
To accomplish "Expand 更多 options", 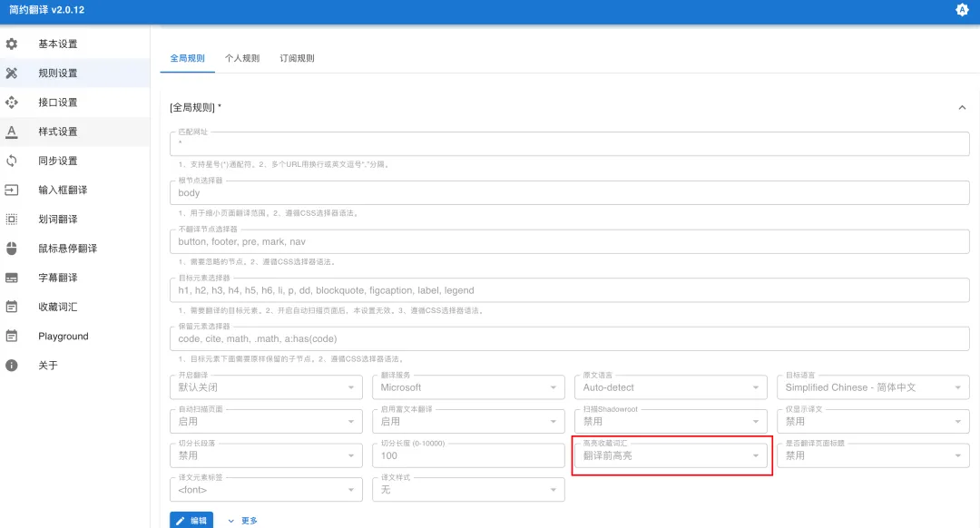I will point(242,521).
